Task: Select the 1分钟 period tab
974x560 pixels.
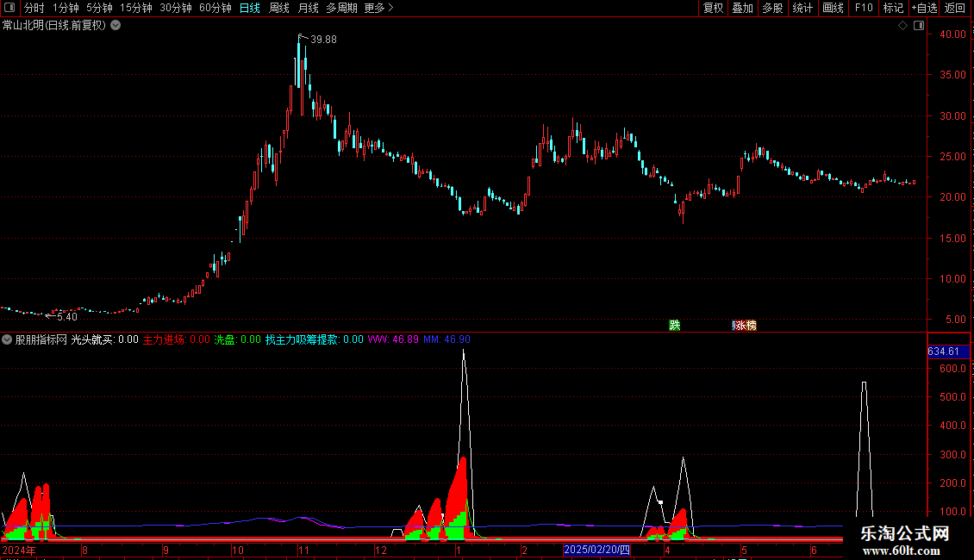Action: coord(66,8)
